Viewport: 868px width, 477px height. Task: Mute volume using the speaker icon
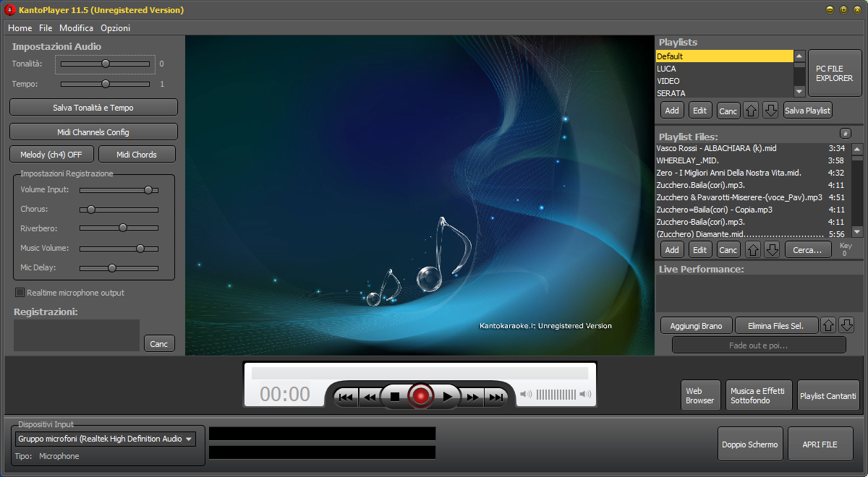pyautogui.click(x=527, y=395)
